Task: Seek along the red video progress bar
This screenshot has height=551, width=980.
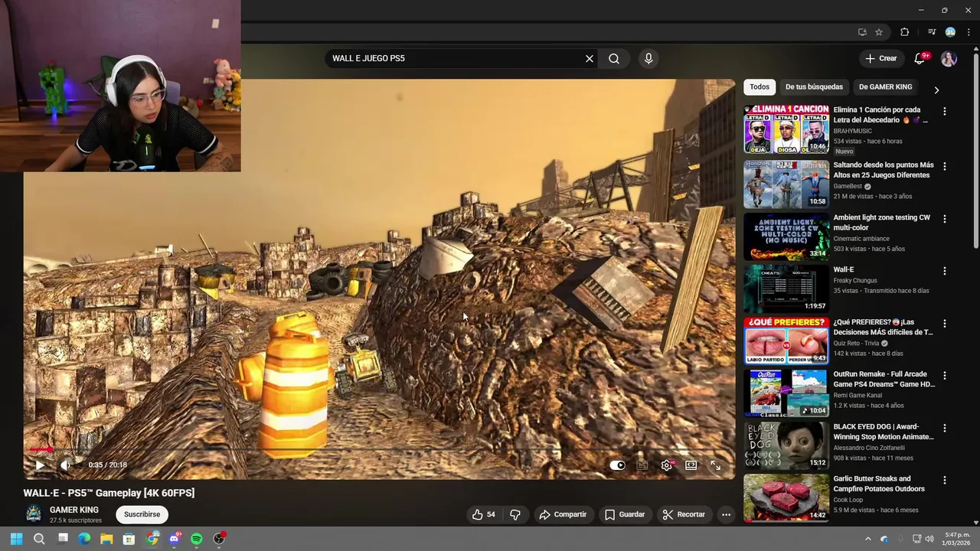Action: (379, 449)
